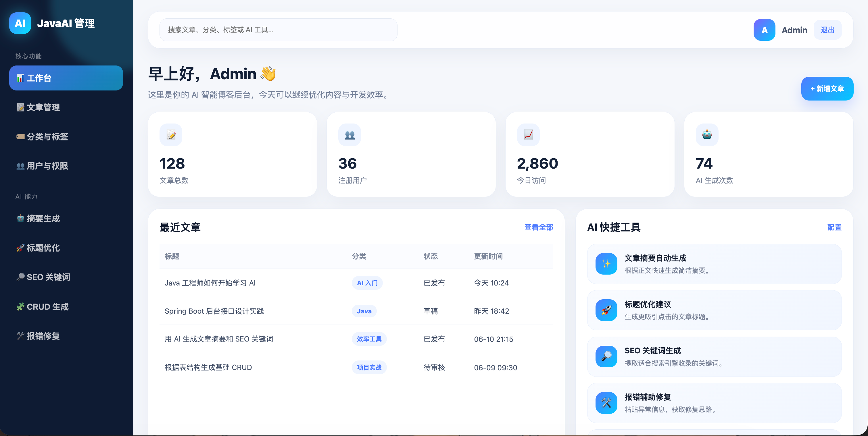The width and height of the screenshot is (868, 436).
Task: Click the AI logo icon in sidebar
Action: pos(20,23)
